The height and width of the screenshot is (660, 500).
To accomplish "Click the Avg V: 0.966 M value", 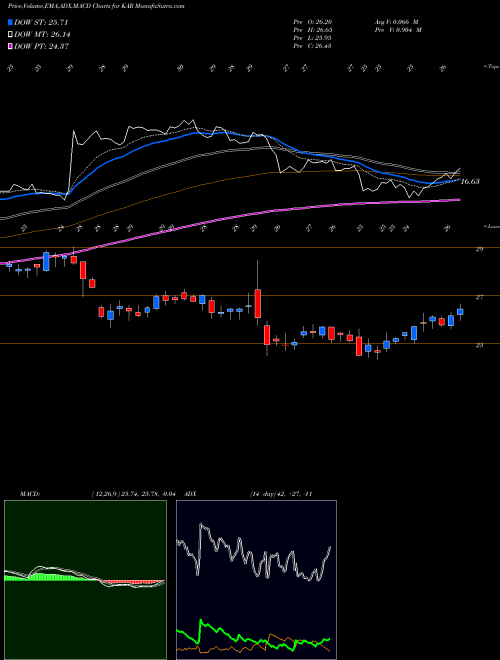I will pos(397,22).
